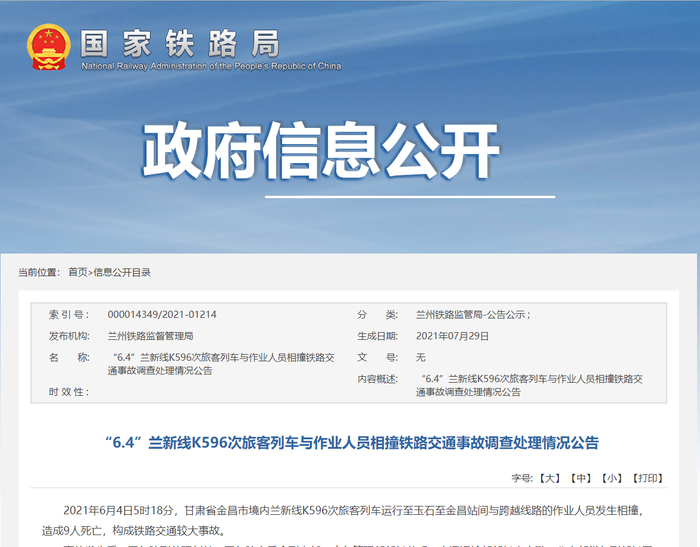This screenshot has width=700, height=547.
Task: Click the 名称 field article name text
Action: pyautogui.click(x=221, y=364)
